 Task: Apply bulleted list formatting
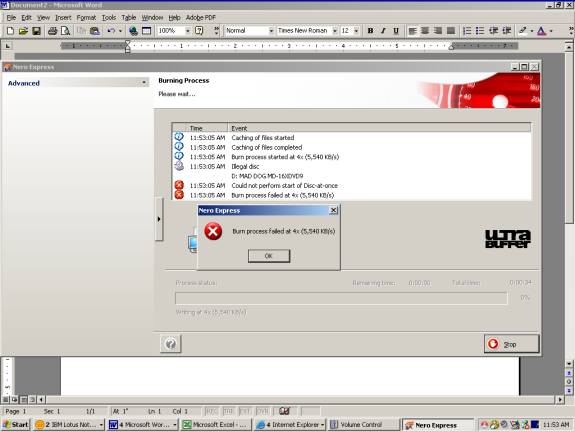480,31
